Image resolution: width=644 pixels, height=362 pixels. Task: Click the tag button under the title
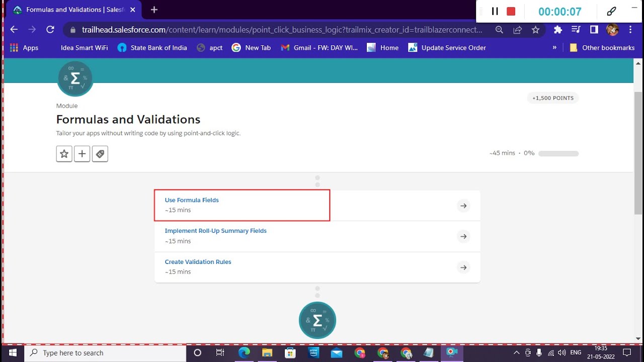[x=100, y=154]
